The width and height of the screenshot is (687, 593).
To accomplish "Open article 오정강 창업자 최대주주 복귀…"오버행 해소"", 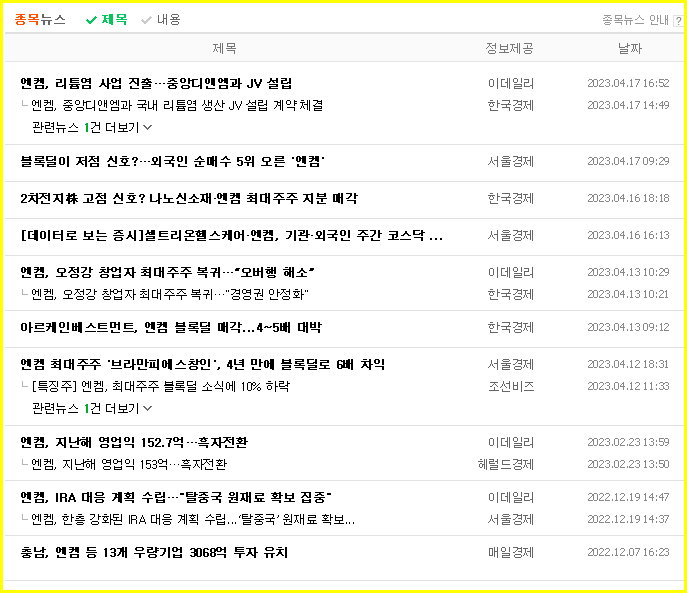I will click(167, 273).
